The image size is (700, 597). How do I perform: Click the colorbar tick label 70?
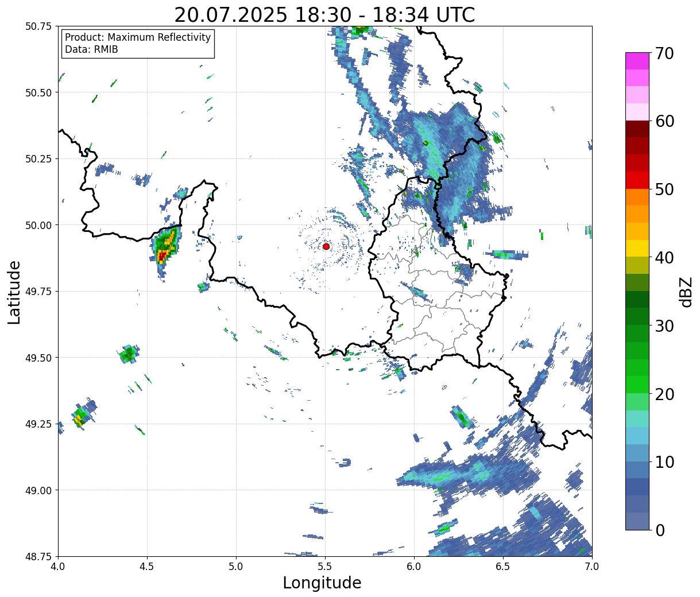click(664, 53)
